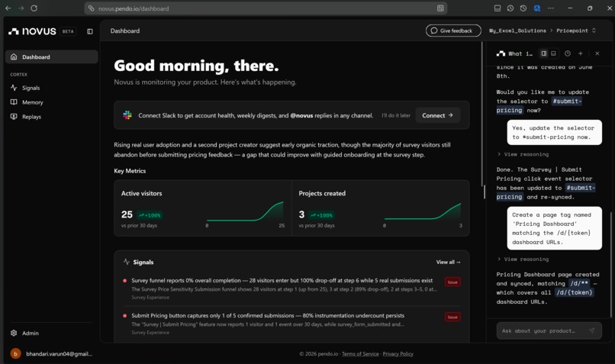This screenshot has width=615, height=364.
Task: Click the user avatar icon
Action: pos(15,354)
